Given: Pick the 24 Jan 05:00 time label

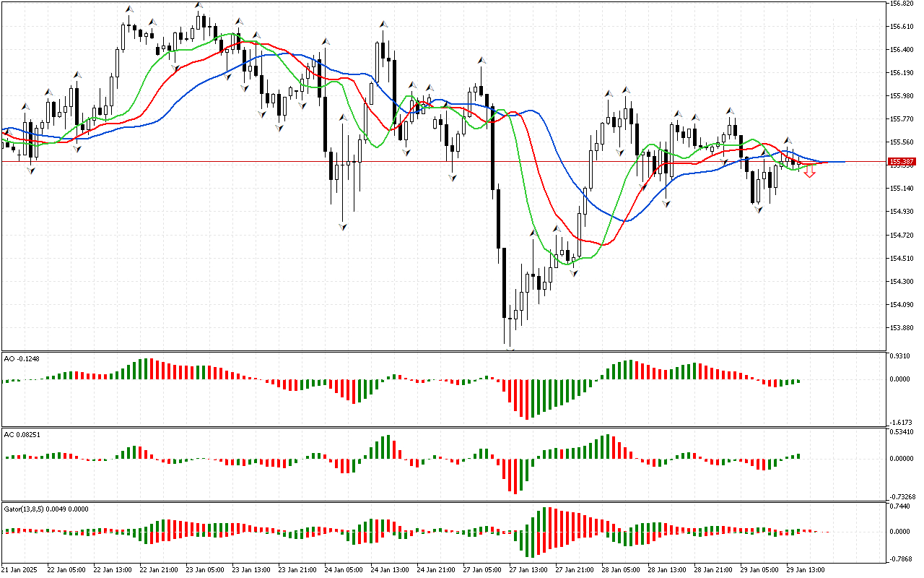Looking at the screenshot, I should 344,569.
